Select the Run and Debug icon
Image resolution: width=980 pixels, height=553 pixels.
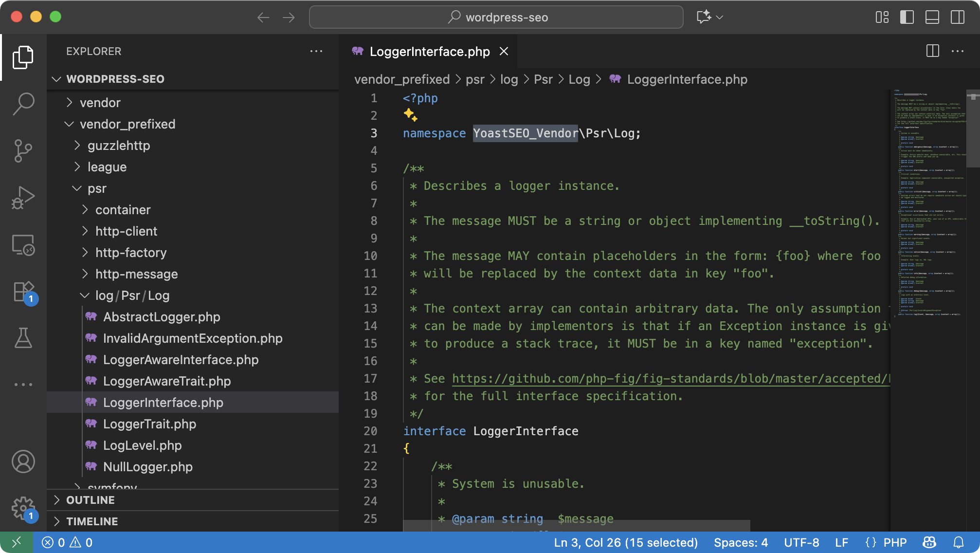23,197
